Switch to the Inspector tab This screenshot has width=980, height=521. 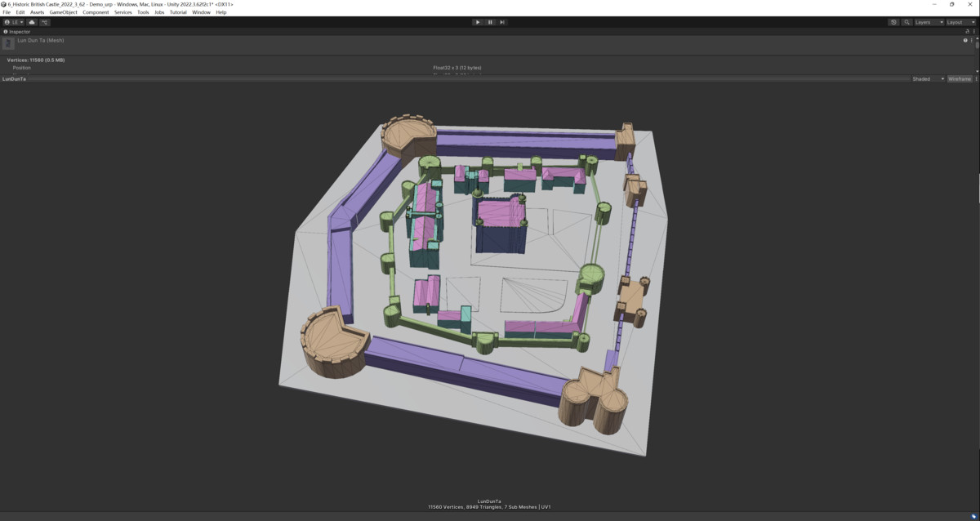[x=20, y=32]
